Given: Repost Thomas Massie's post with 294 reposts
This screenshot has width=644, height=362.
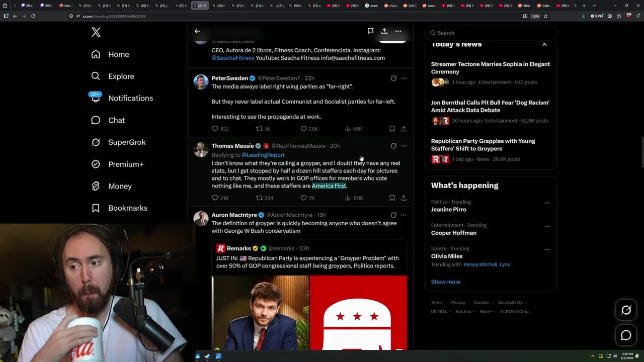Looking at the screenshot, I should (265, 198).
